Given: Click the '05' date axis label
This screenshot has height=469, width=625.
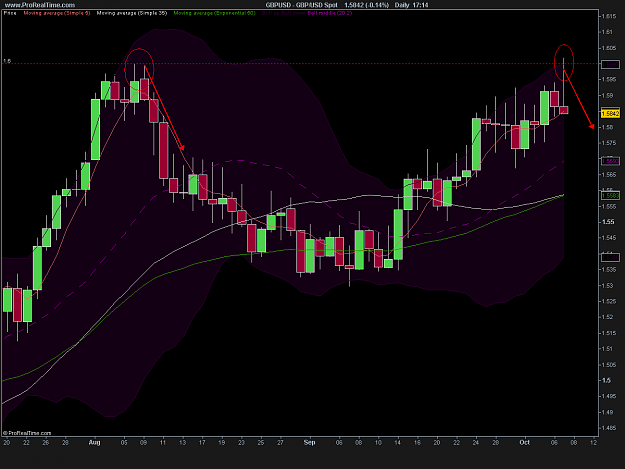Looking at the screenshot, I should (x=124, y=442).
